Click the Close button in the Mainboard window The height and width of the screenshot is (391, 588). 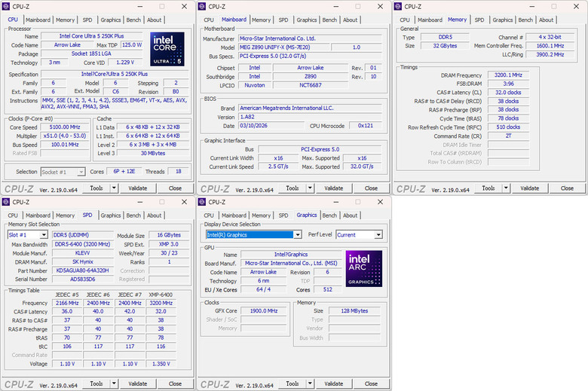pyautogui.click(x=371, y=188)
